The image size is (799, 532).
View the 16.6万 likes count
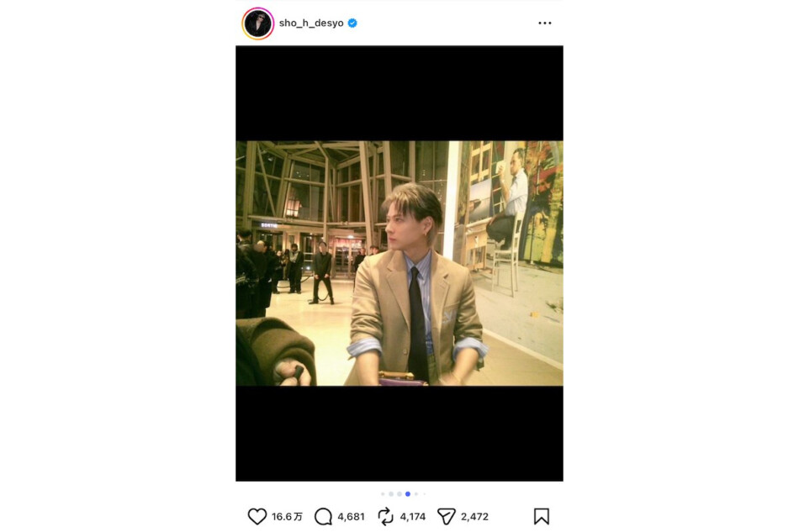(x=287, y=517)
